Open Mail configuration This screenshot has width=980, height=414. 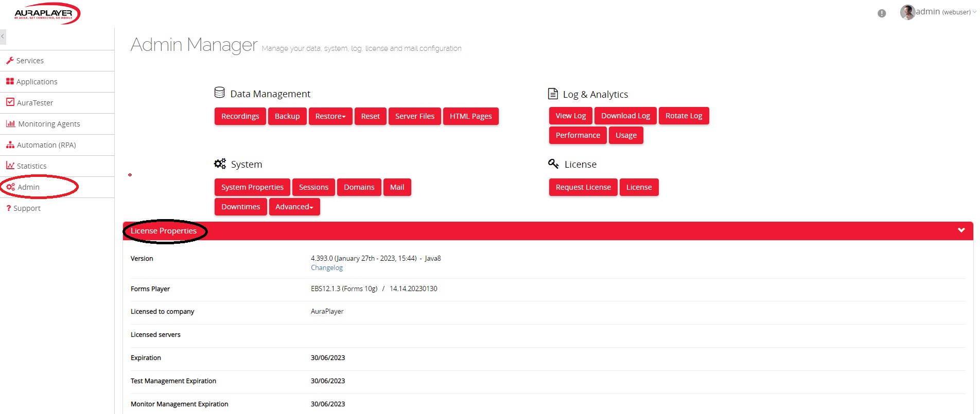point(397,187)
